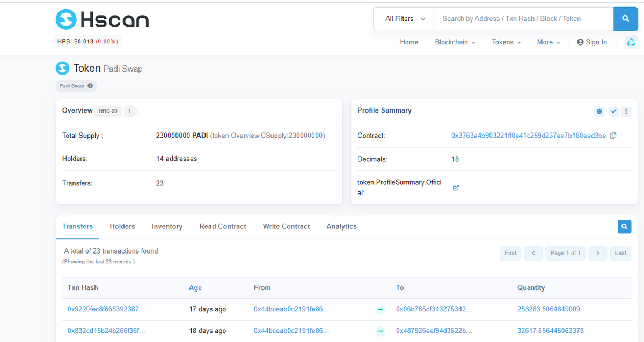The height and width of the screenshot is (342, 644).
Task: Click the Sign In user icon
Action: tap(580, 42)
